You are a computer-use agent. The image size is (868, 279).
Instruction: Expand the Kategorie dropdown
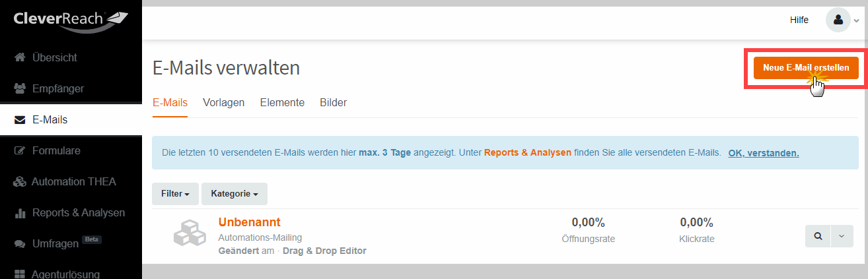pyautogui.click(x=235, y=194)
